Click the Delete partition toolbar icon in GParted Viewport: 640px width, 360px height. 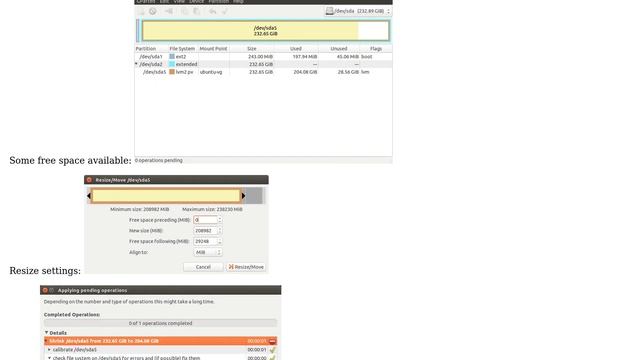click(153, 11)
